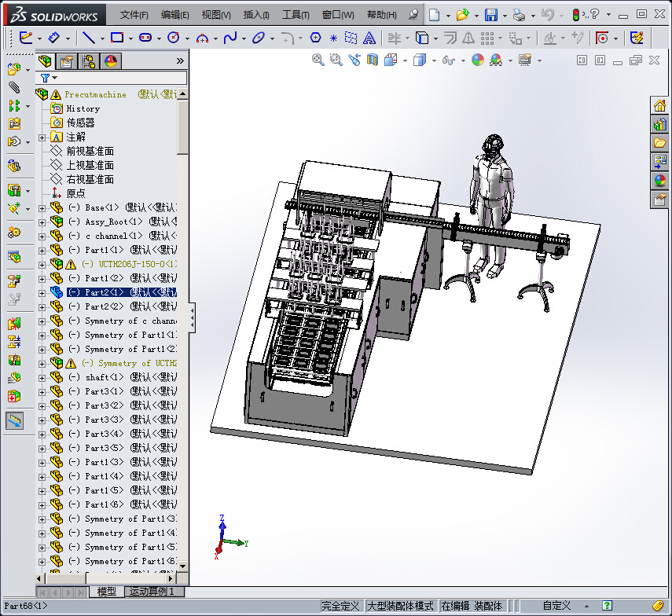Select the 上视基准面 plane
Viewport: 672px width, 616px height.
pyautogui.click(x=90, y=165)
